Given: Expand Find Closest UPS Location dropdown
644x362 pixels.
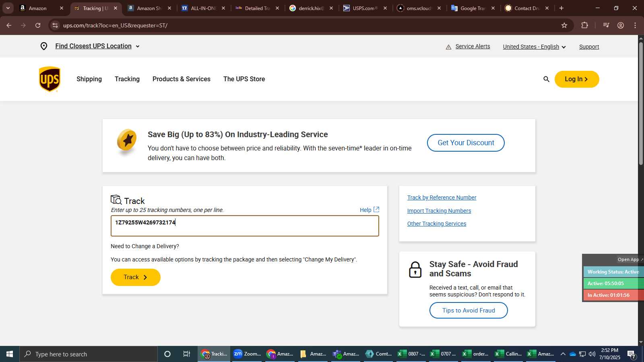Looking at the screenshot, I should tap(138, 46).
